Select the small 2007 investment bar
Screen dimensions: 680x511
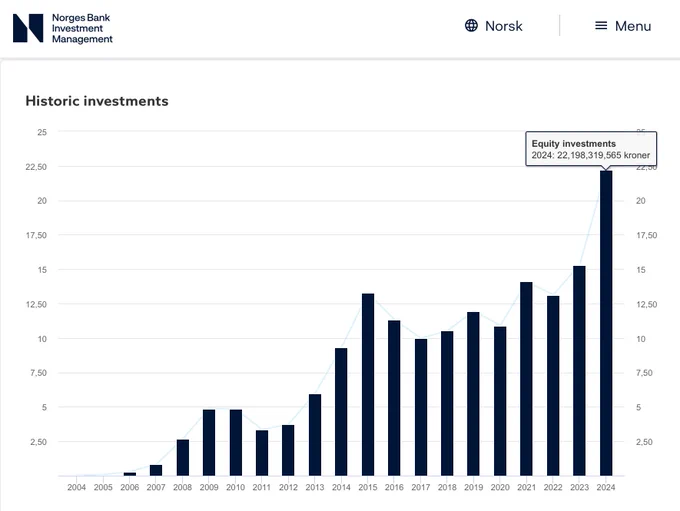pos(156,470)
